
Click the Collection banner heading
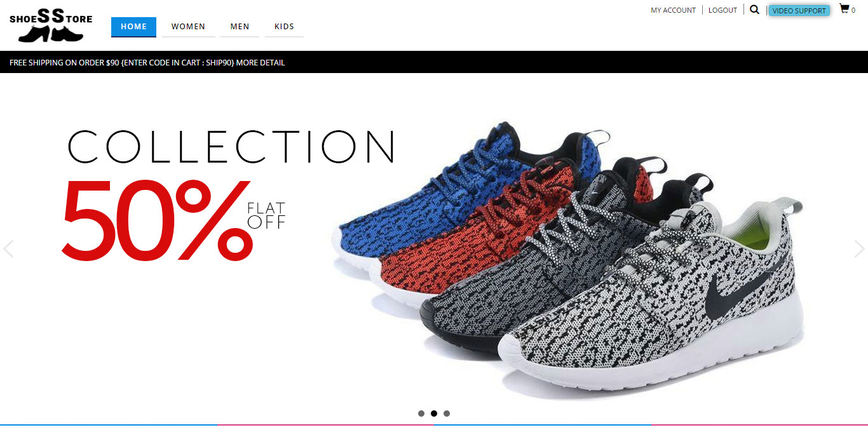click(232, 147)
